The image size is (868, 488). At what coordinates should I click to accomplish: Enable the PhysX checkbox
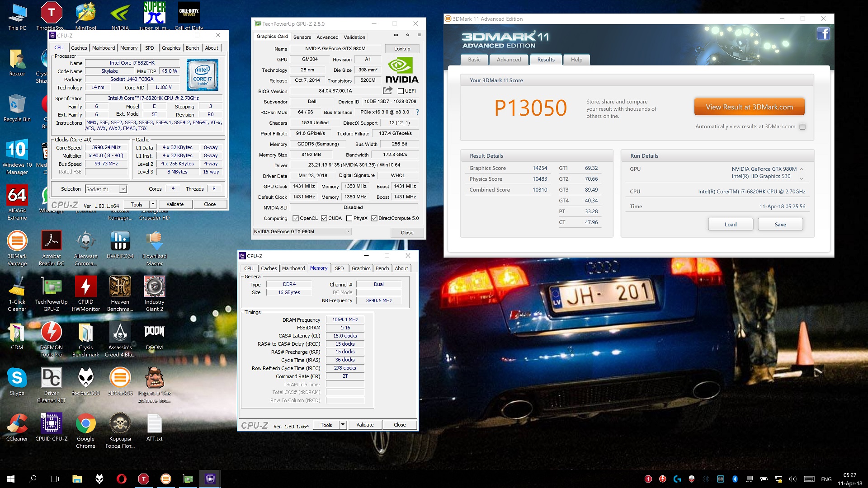coord(349,218)
